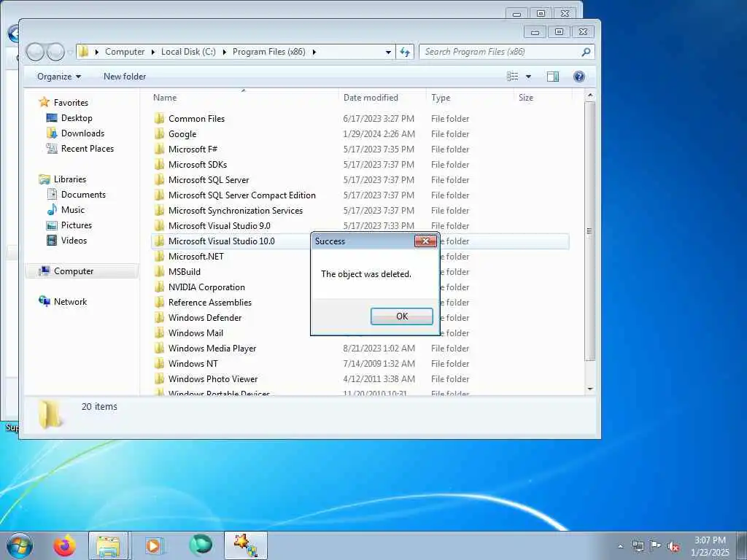The width and height of the screenshot is (747, 560).
Task: Select the Windows Defender folder icon
Action: [160, 318]
